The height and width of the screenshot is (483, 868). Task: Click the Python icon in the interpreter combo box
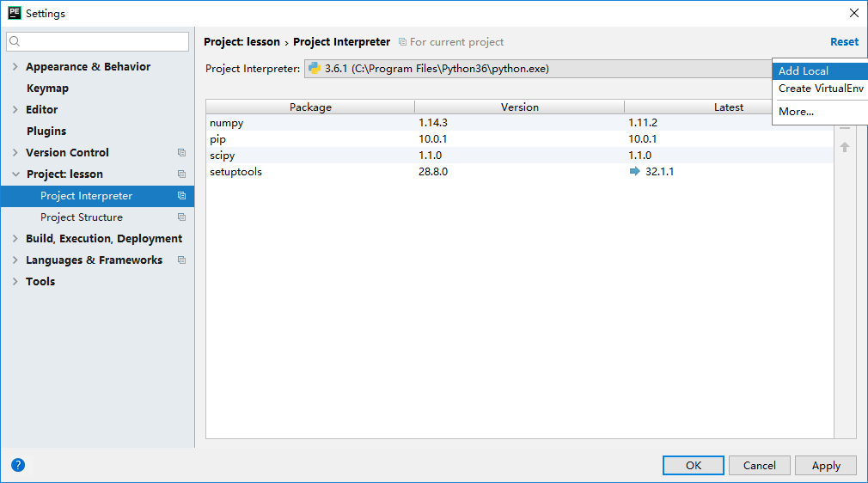[315, 68]
